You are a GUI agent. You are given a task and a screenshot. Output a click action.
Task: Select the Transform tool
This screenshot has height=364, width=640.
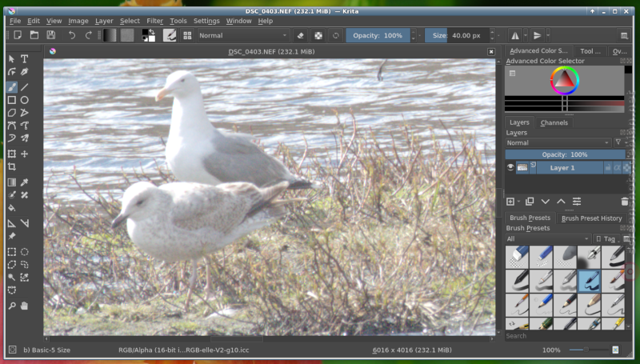[x=12, y=154]
